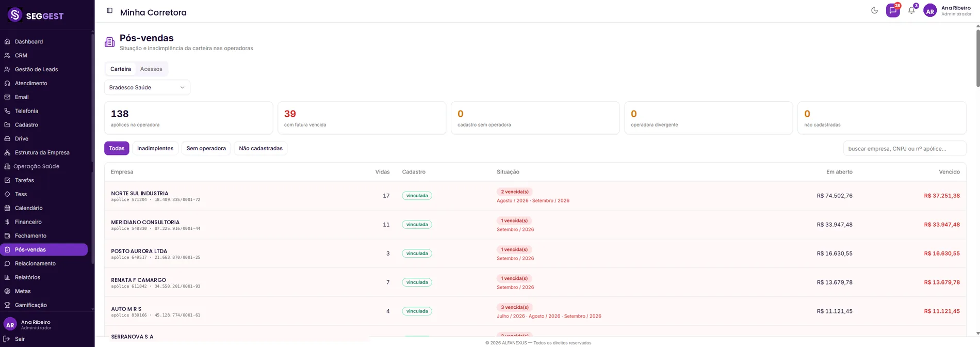The width and height of the screenshot is (980, 347).
Task: Show Sem operadora policies
Action: pyautogui.click(x=206, y=148)
